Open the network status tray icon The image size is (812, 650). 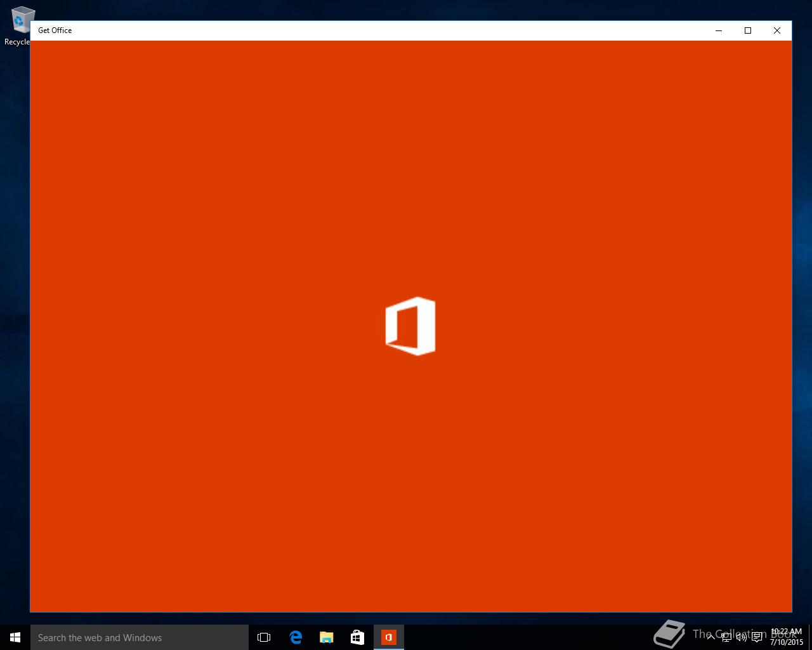coord(726,637)
